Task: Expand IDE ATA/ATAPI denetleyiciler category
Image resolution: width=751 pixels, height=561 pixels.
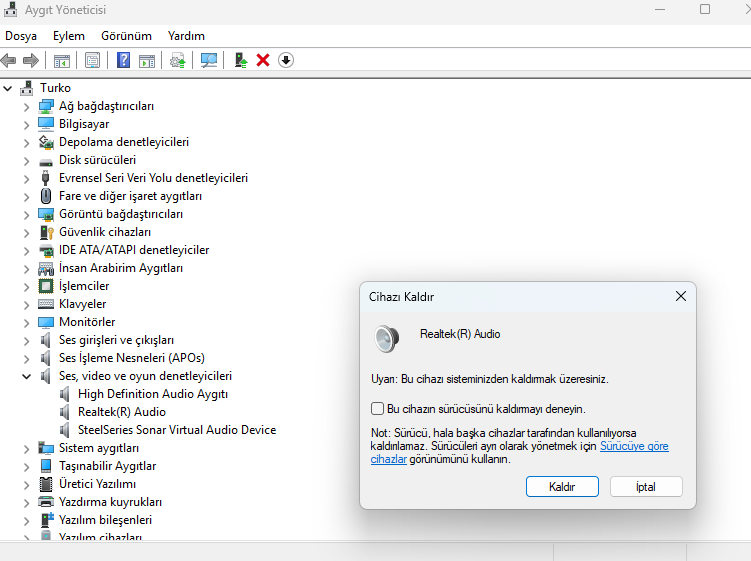Action: 27,251
